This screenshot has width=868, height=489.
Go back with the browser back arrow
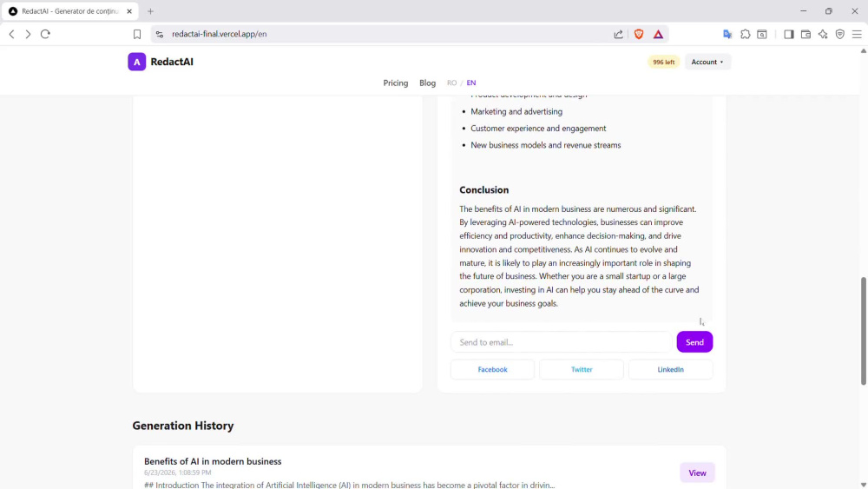point(11,34)
